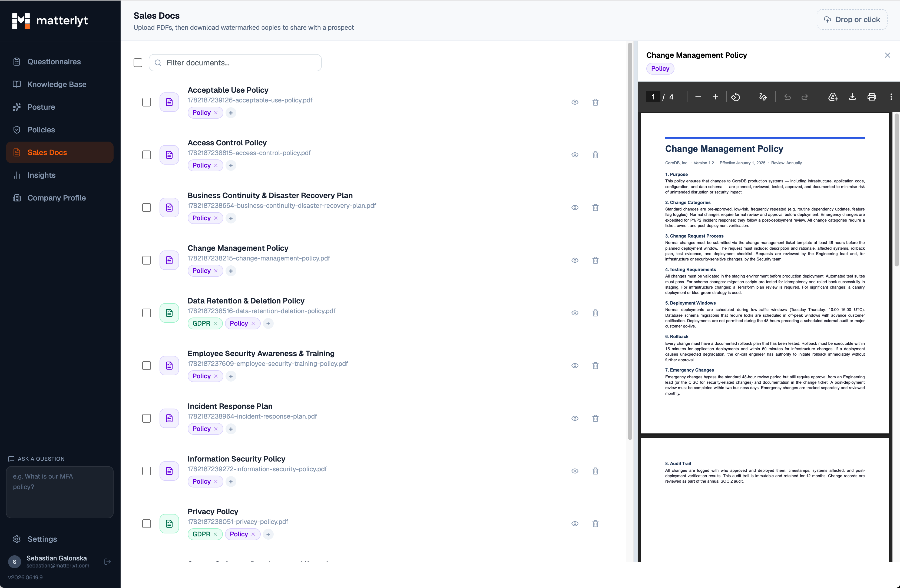Select the Information Security Policy checkbox
Image resolution: width=900 pixels, height=588 pixels.
tap(146, 471)
